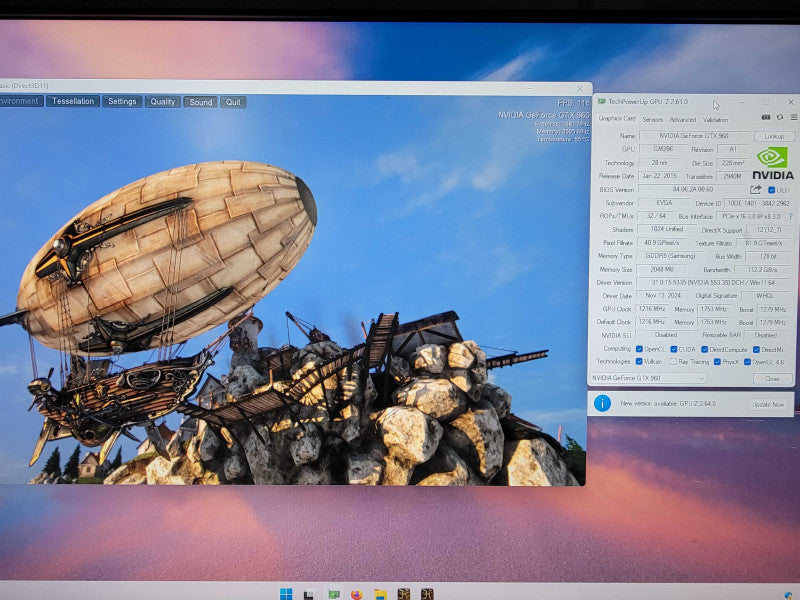This screenshot has width=800, height=600.
Task: Switch to the Graphics Card tab
Action: point(617,118)
